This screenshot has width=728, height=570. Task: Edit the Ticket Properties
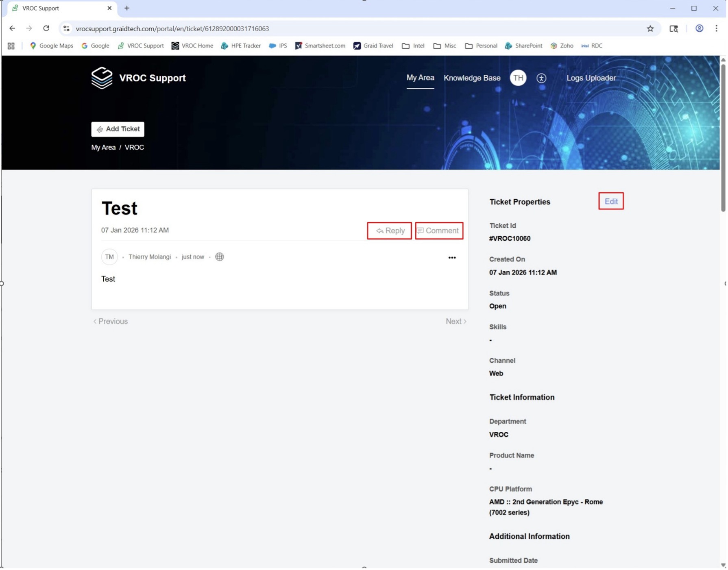point(610,201)
